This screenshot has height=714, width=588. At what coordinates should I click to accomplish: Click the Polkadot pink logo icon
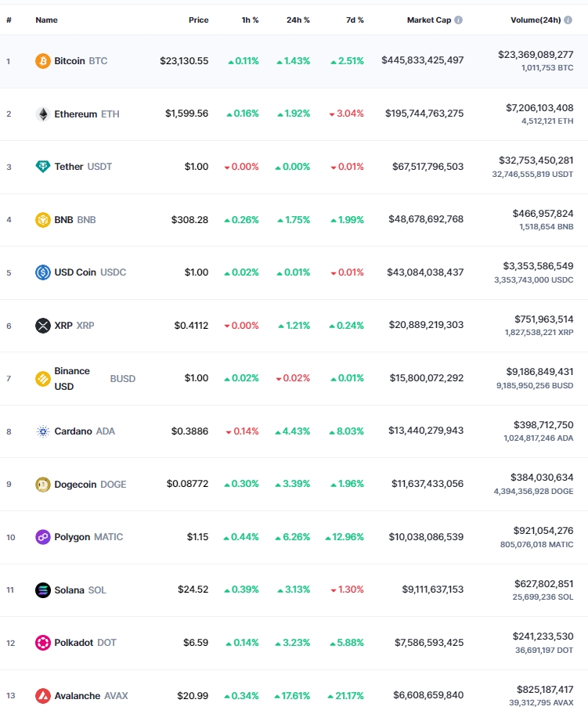(43, 643)
